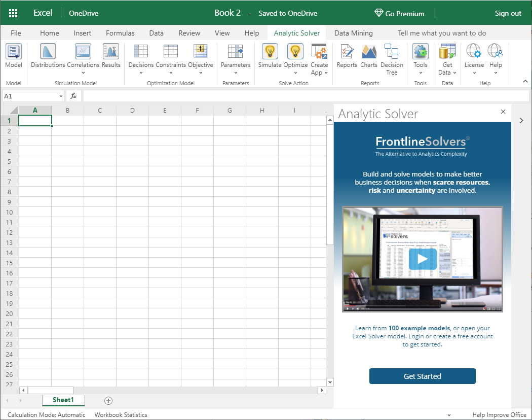Screen dimensions: 532x420
Task: Open the Correlations tool
Action: (83, 52)
